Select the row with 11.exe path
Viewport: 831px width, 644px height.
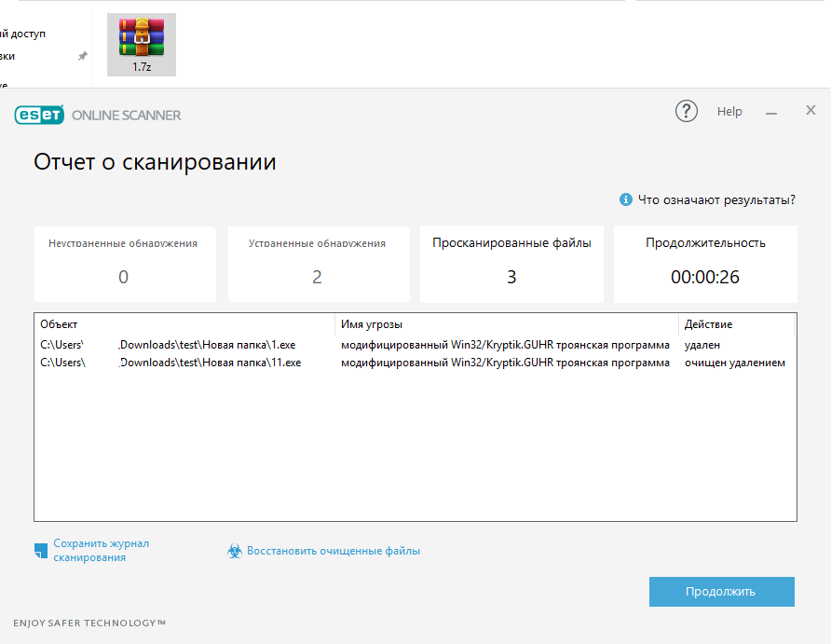click(415, 363)
